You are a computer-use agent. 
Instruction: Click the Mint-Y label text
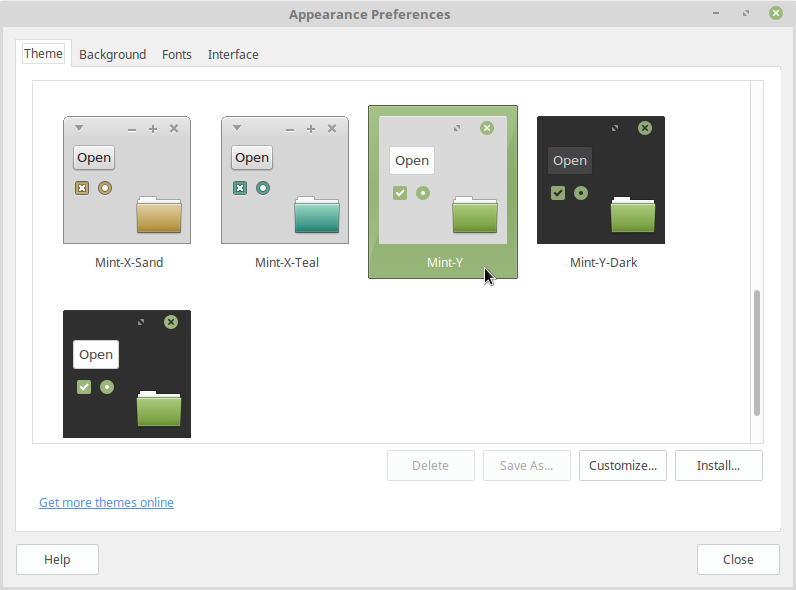(445, 263)
